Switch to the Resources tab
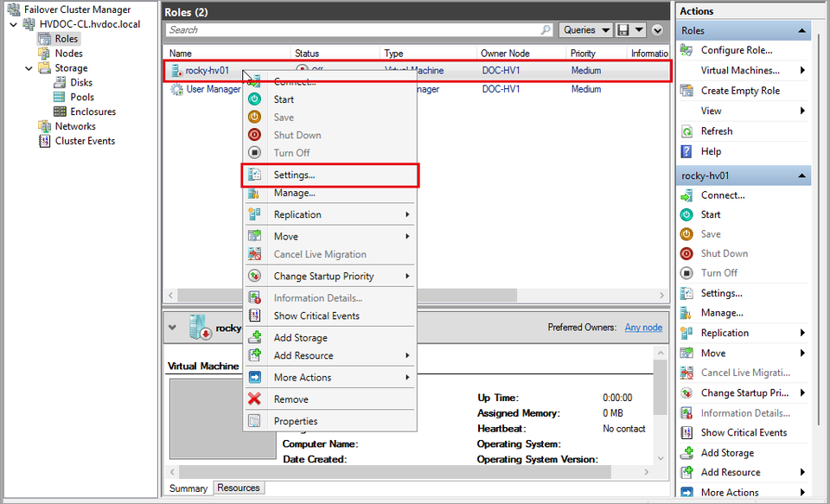Screen dimensions: 830x504 point(239,488)
